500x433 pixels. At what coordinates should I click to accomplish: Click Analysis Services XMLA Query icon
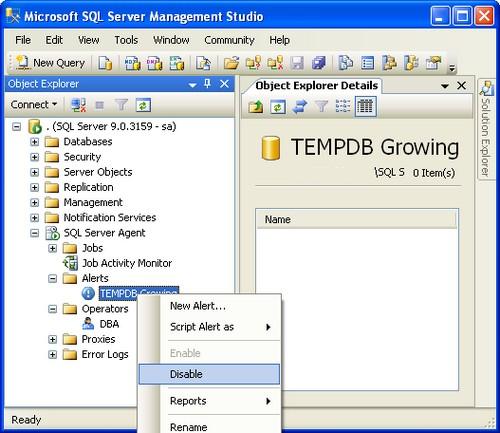[x=177, y=63]
